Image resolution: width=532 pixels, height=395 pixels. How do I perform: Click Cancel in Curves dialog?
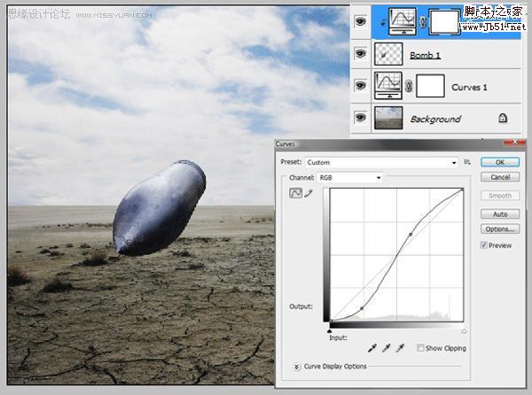click(500, 177)
